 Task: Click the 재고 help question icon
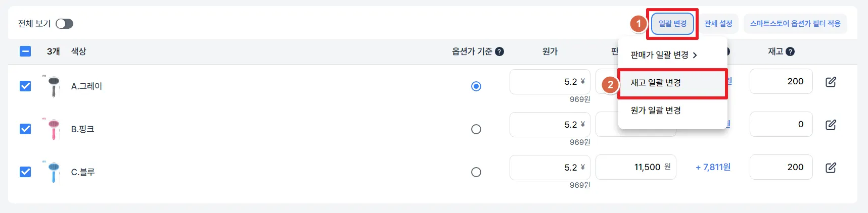pyautogui.click(x=790, y=51)
